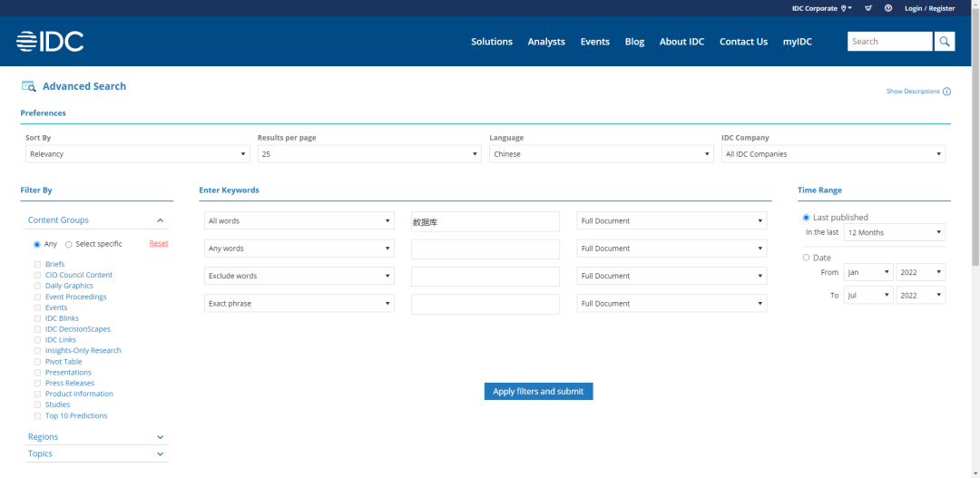Expand the Regions filter section

point(160,437)
